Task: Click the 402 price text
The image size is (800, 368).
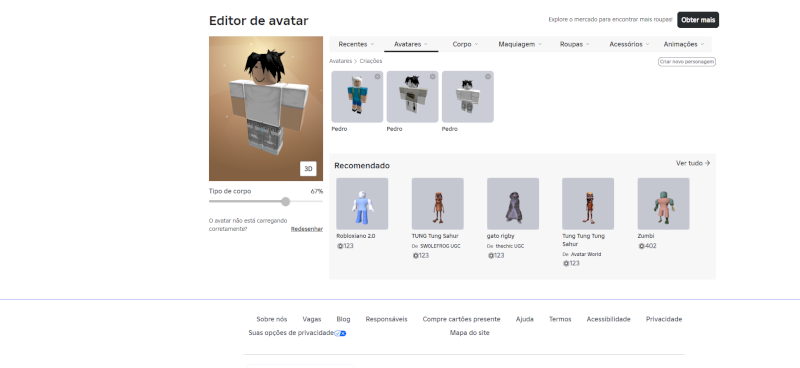Action: (x=651, y=246)
